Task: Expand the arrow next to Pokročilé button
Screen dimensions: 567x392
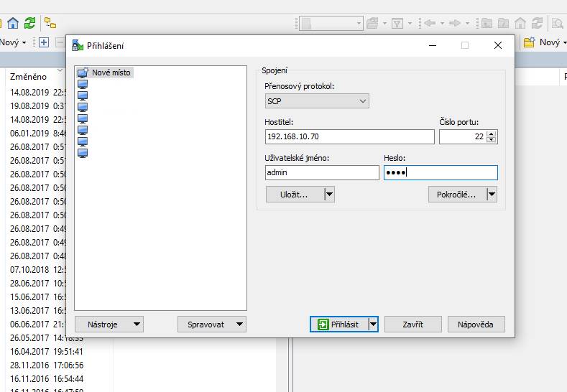Action: coord(492,194)
